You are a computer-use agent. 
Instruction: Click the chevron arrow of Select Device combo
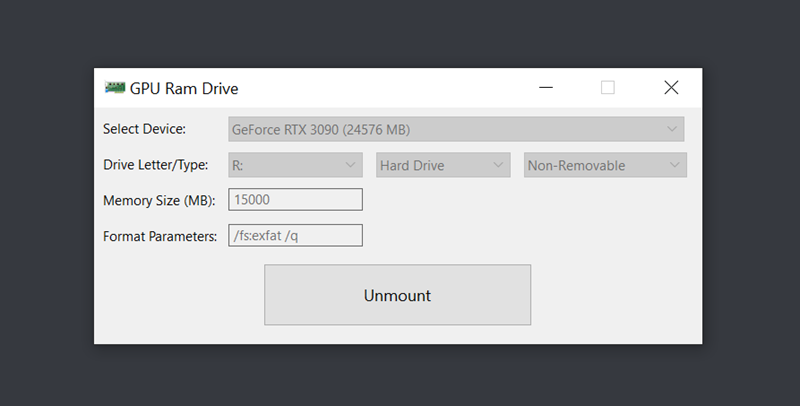point(673,129)
